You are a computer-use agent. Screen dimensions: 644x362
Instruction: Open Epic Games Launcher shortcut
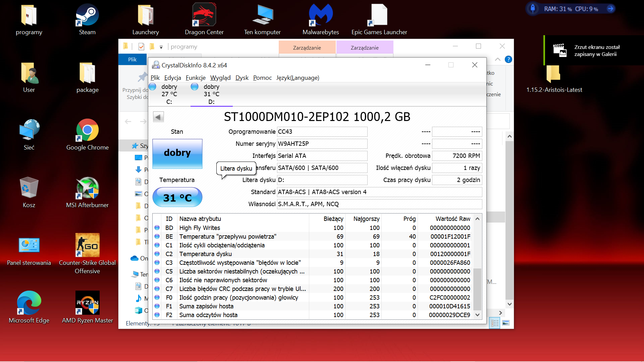click(379, 19)
